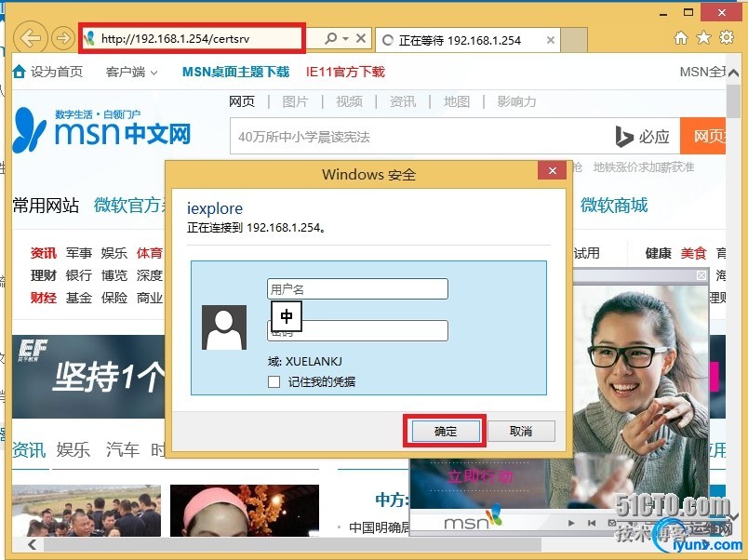Close the floating video ad
This screenshot has width=748, height=560.
(x=701, y=275)
